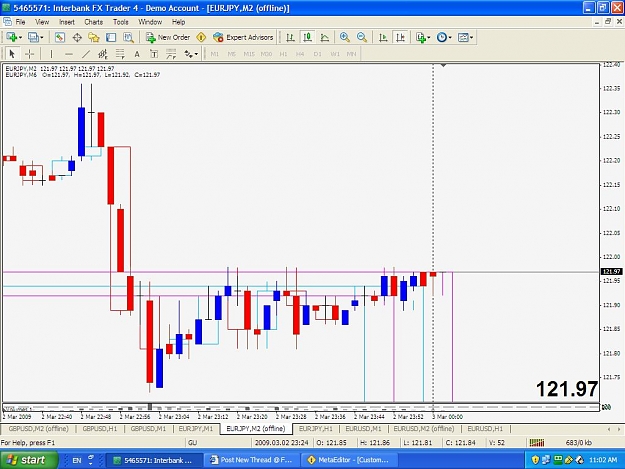Click the right chart tabs scroll arrow
Image resolution: width=625 pixels, height=469 pixels.
619,429
